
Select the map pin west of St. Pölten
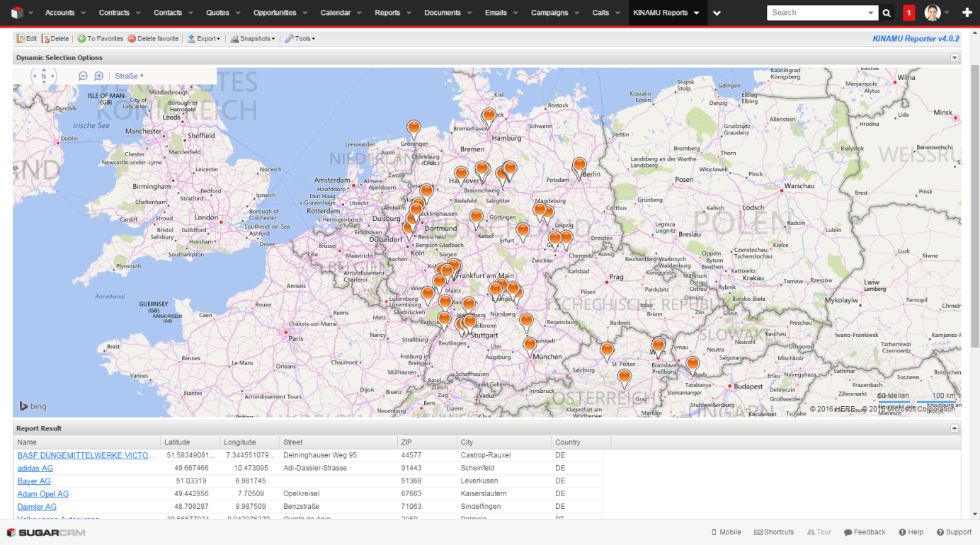point(607,351)
